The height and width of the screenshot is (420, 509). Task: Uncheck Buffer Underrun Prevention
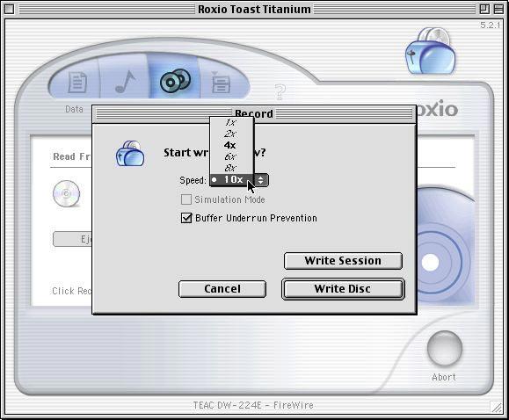click(186, 218)
